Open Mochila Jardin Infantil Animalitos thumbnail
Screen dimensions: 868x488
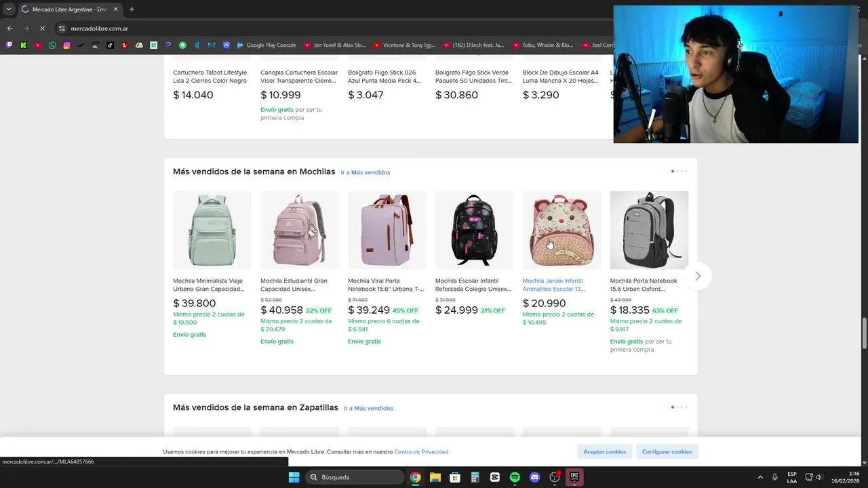coord(562,230)
